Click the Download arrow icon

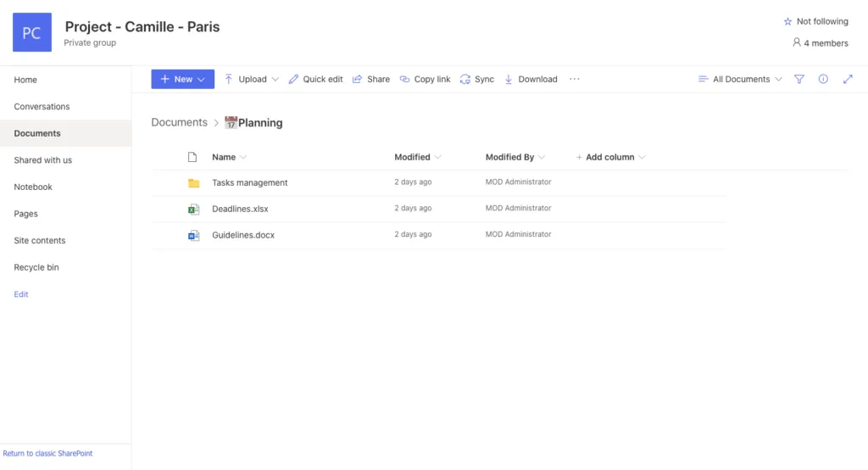pyautogui.click(x=509, y=79)
